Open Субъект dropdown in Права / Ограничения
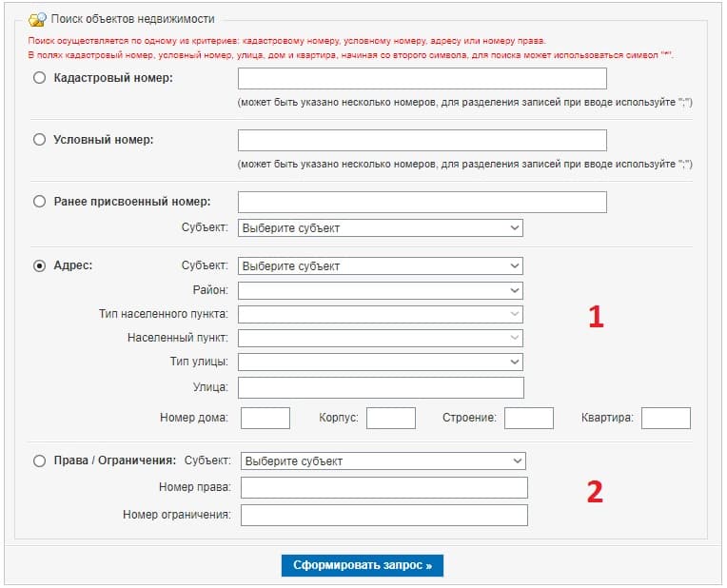The width and height of the screenshot is (727, 588). (383, 461)
